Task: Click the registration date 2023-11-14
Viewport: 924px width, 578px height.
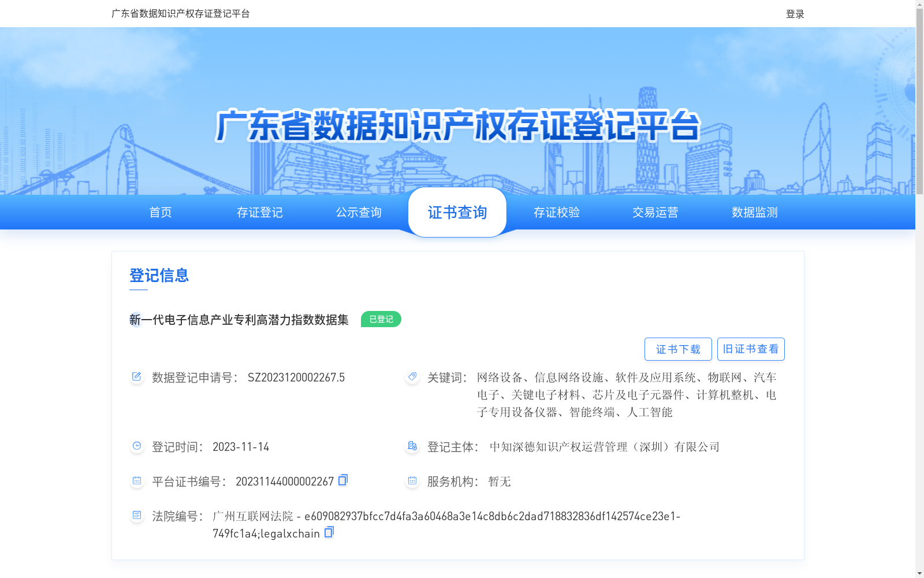Action: click(241, 447)
